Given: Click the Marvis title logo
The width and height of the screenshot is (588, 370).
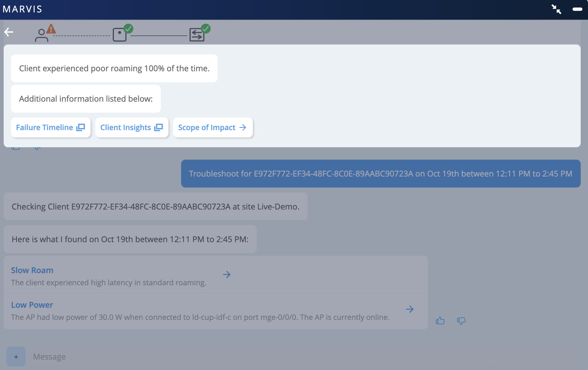Looking at the screenshot, I should [22, 9].
